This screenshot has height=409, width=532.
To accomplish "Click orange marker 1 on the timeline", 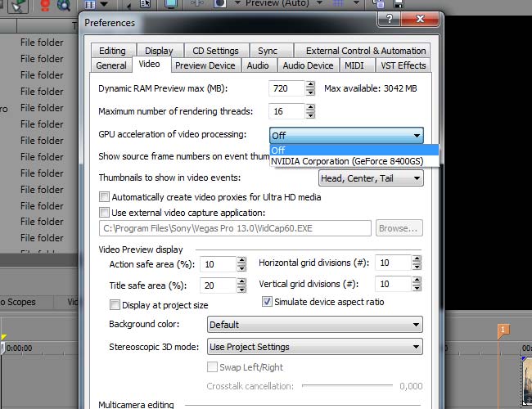I will [x=503, y=329].
